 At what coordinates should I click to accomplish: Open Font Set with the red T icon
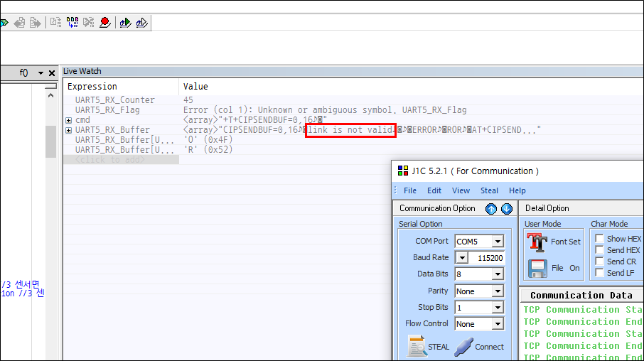point(537,242)
